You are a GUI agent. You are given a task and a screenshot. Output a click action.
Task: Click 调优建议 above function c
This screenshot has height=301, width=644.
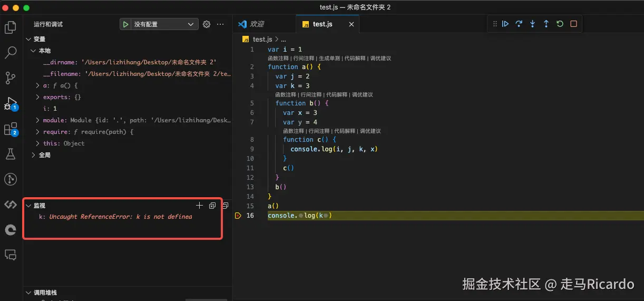coord(370,131)
